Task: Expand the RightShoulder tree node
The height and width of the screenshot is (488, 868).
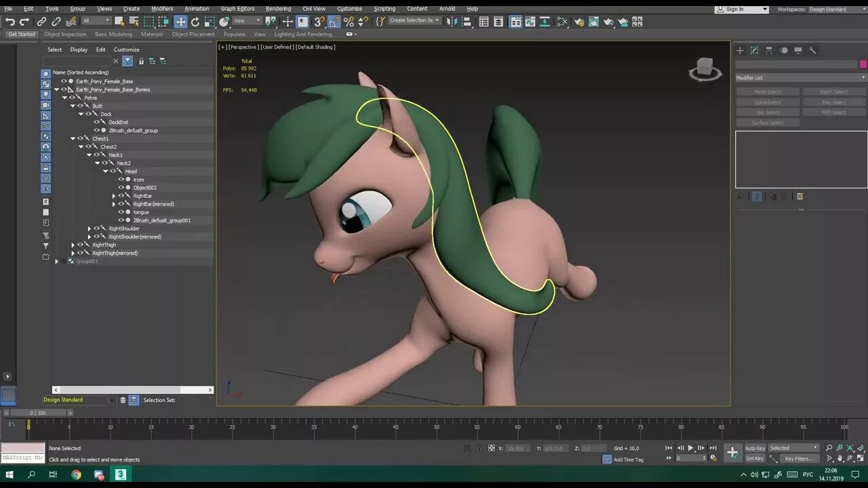Action: [89, 228]
